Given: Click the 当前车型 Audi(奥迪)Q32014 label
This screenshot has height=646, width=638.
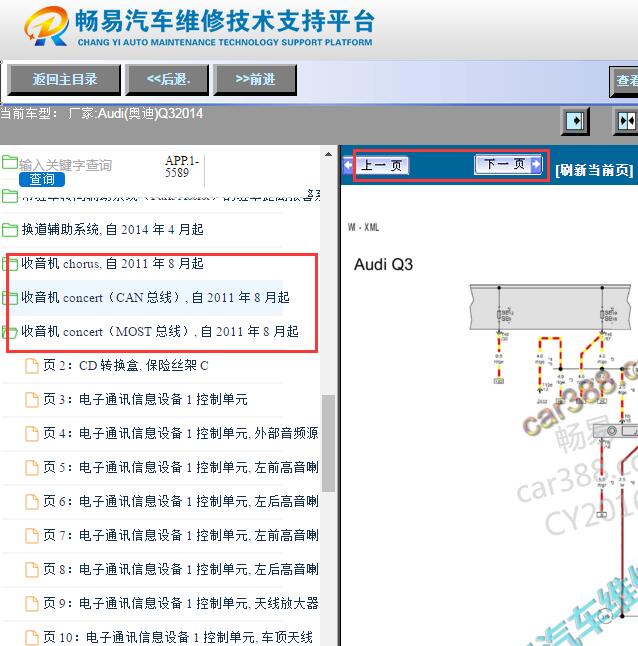Looking at the screenshot, I should point(102,113).
